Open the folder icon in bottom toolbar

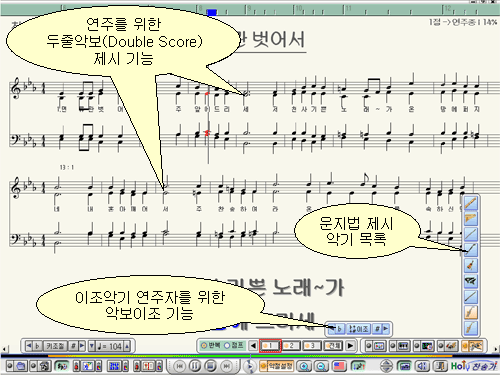tap(21, 366)
